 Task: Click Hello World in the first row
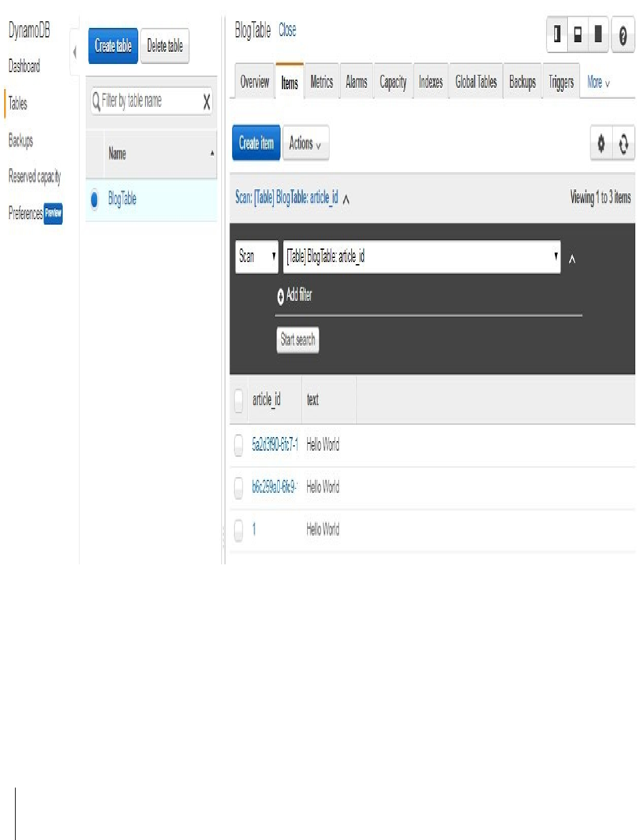tap(323, 446)
